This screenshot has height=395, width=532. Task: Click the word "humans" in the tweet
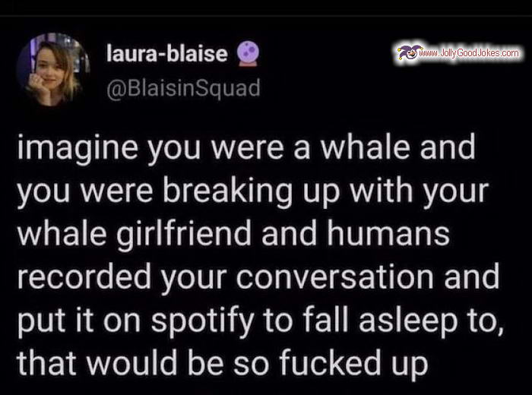tap(388, 234)
